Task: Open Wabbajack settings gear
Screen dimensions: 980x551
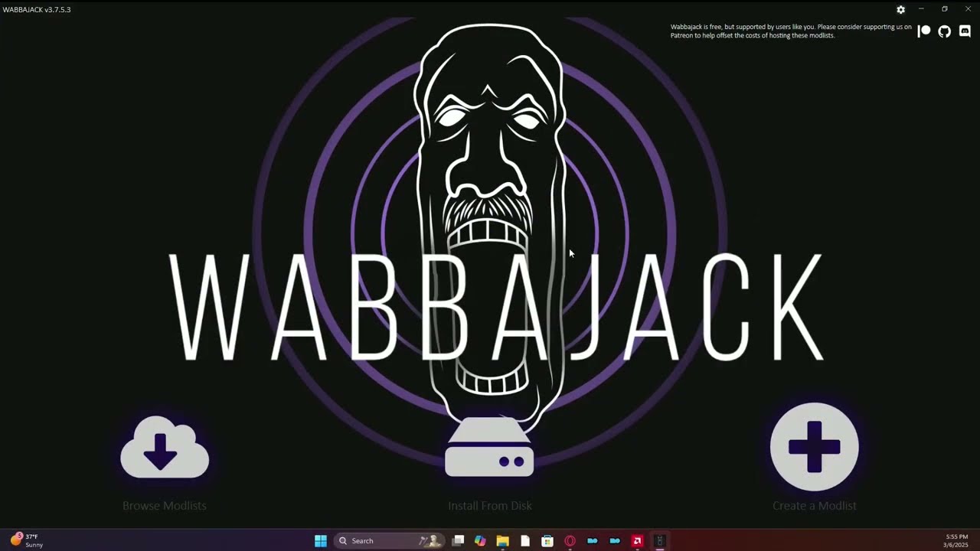Action: click(x=900, y=10)
